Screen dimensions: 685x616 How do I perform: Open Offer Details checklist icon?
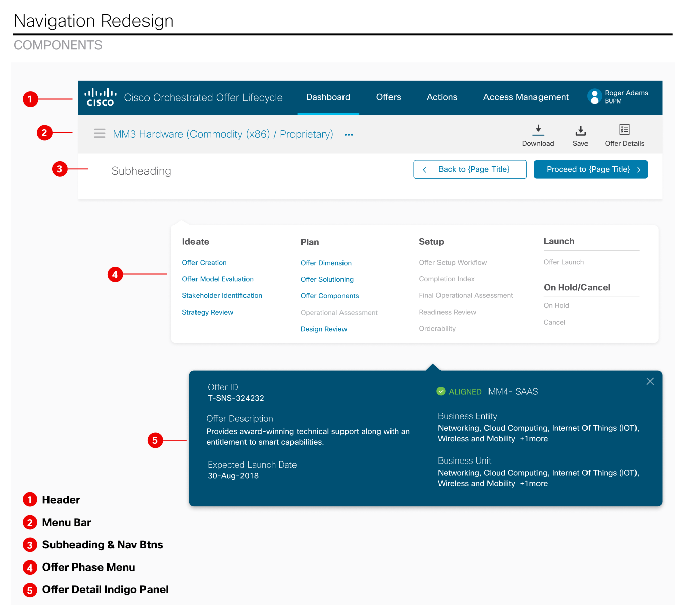click(x=624, y=130)
